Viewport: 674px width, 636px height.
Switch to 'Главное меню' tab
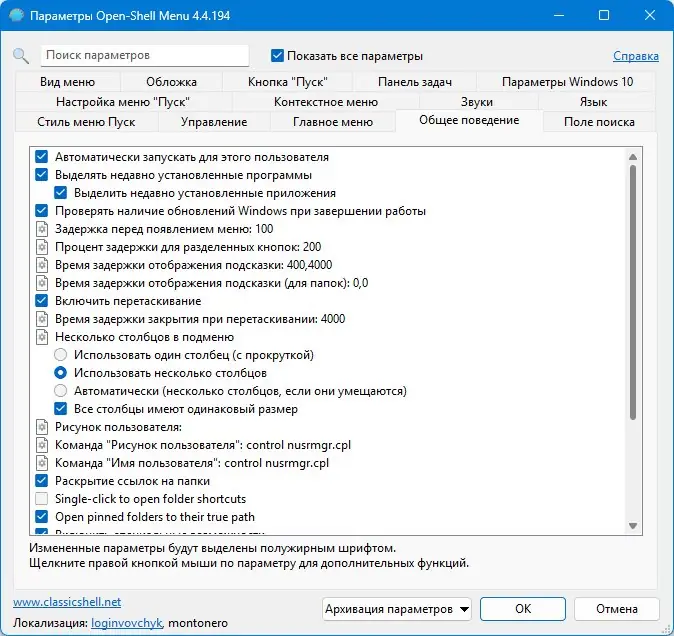point(333,122)
